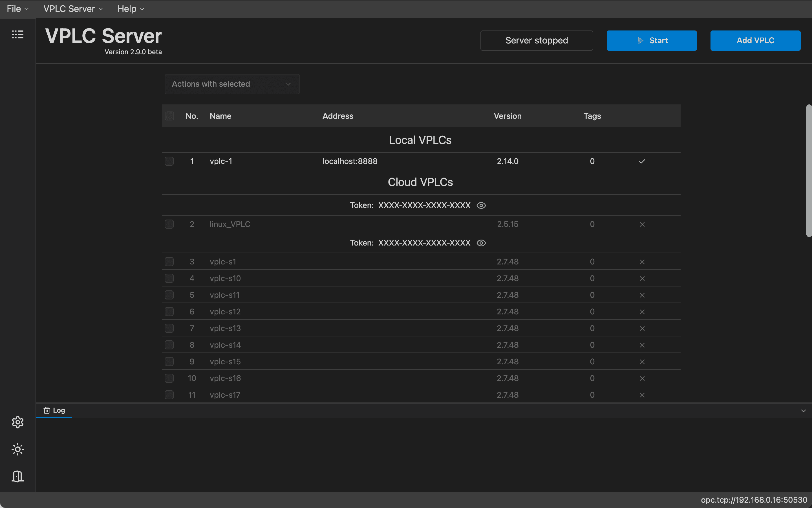Click the X icon on vplc-s15 row
Viewport: 812px width, 508px height.
[642, 362]
